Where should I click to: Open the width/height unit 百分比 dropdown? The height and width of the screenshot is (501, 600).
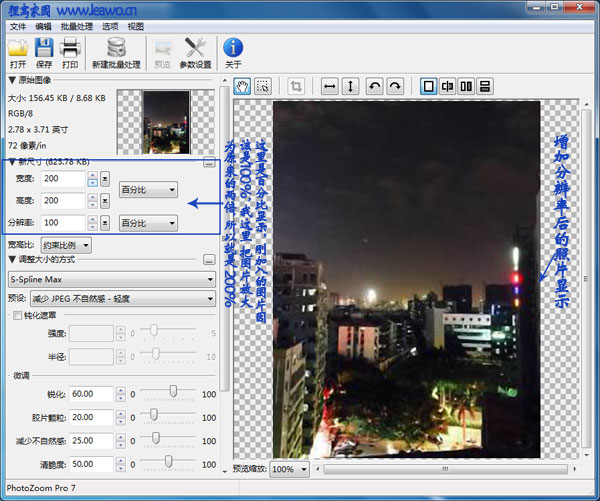coord(148,189)
